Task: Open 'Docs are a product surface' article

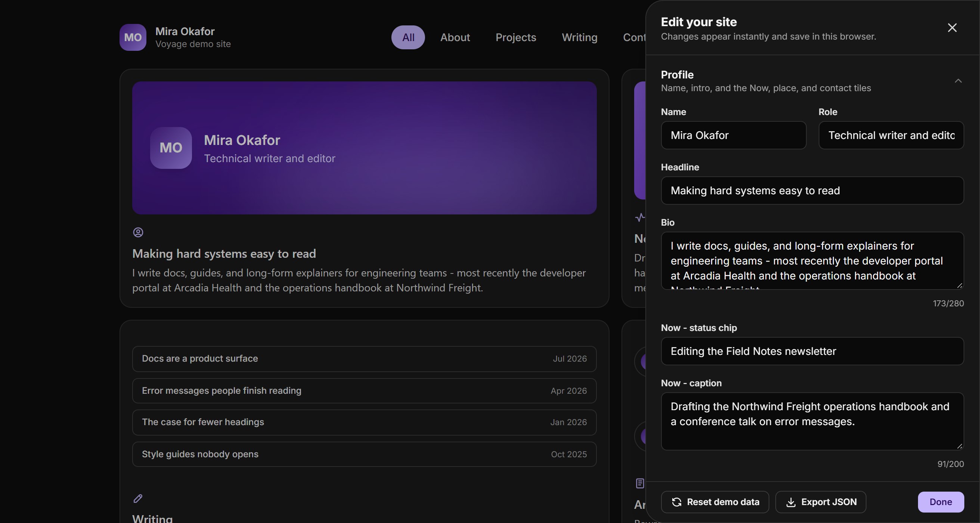Action: 364,359
